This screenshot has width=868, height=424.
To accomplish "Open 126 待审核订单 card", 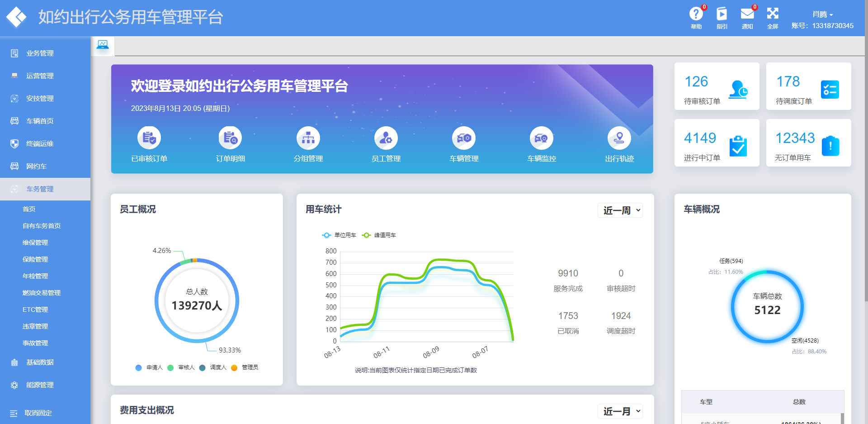I will 717,86.
